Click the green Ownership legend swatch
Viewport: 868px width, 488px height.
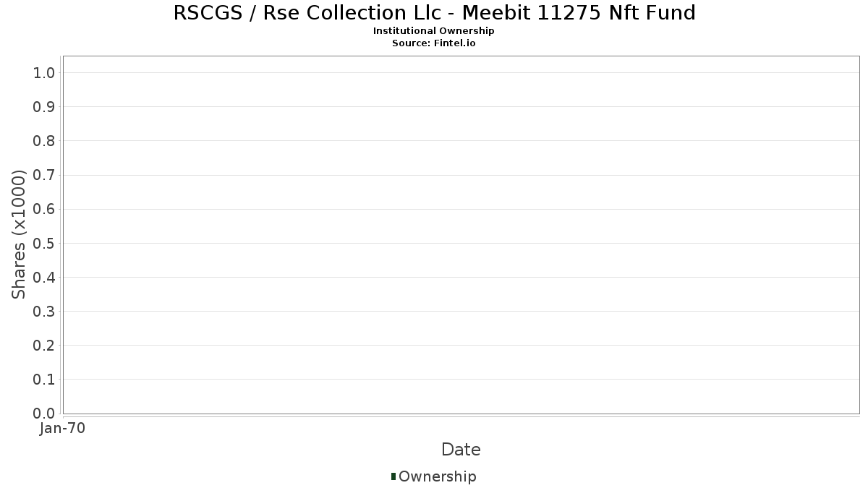393,476
